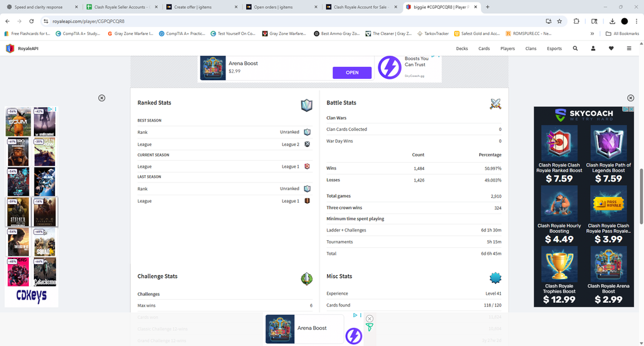The height and width of the screenshot is (346, 644).
Task: Click the Best Season Unranked shield icon
Action: tap(307, 132)
